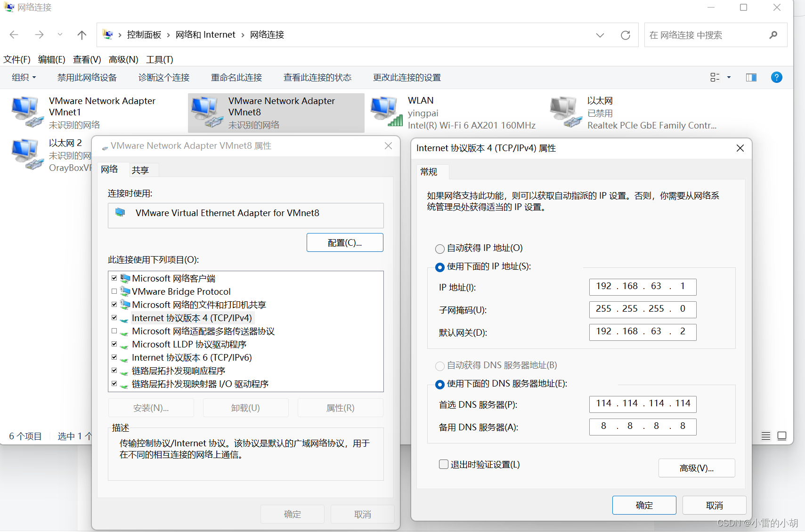
Task: Close the VMnet8 properties dialog
Action: [x=389, y=146]
